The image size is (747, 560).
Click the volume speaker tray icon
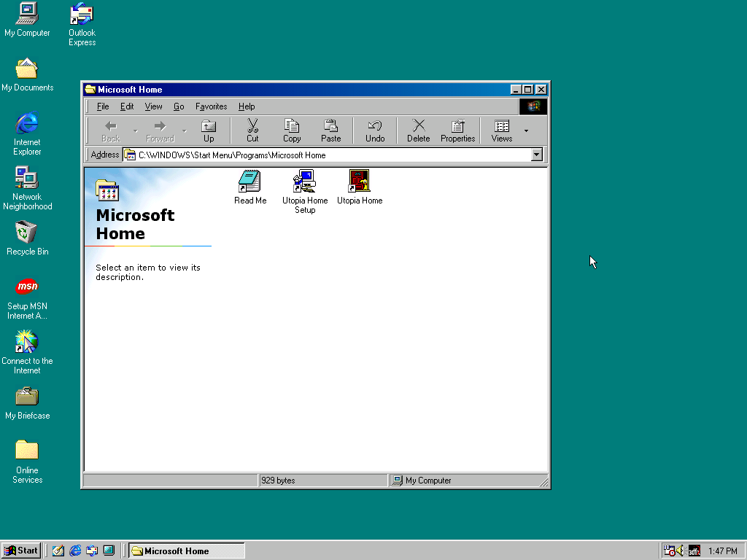681,551
